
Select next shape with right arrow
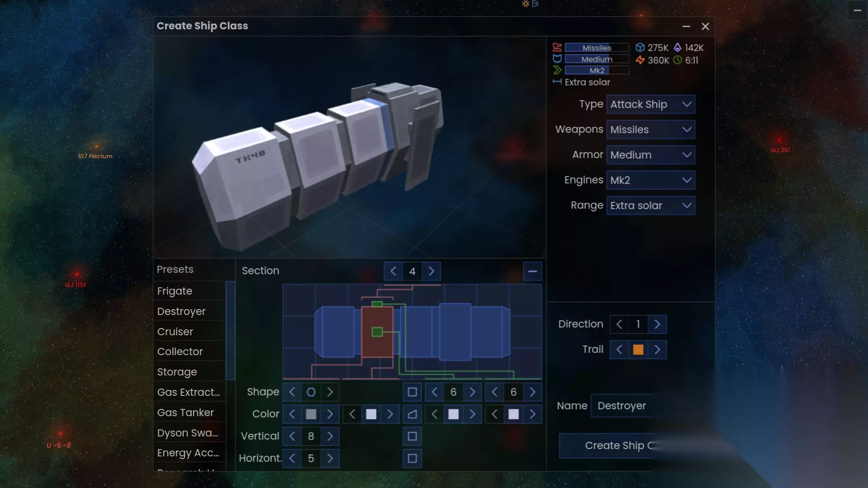pyautogui.click(x=330, y=392)
